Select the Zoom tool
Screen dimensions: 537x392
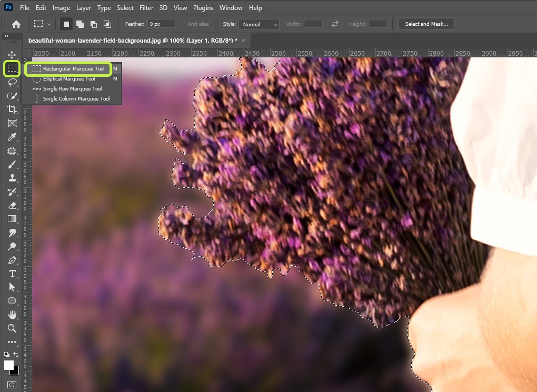point(12,328)
